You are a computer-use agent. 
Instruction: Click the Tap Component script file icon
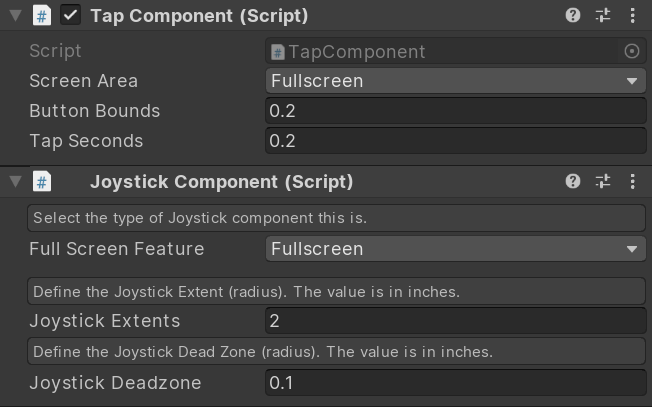point(42,16)
